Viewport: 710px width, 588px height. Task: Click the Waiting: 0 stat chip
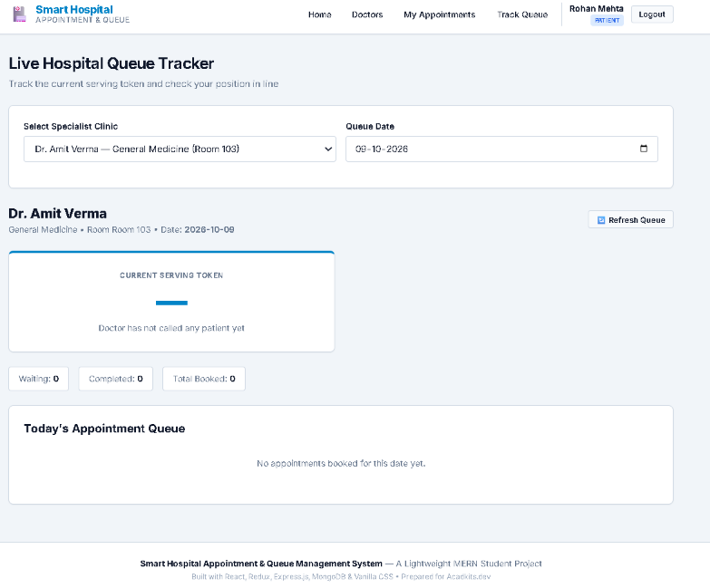point(38,379)
